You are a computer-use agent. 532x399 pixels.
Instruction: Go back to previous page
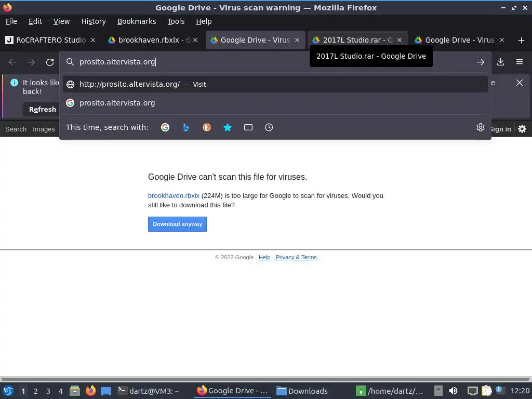[x=12, y=62]
